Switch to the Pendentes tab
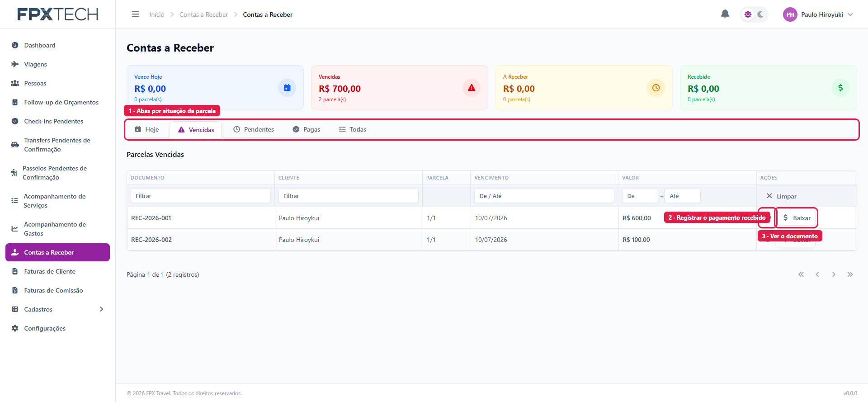 254,129
